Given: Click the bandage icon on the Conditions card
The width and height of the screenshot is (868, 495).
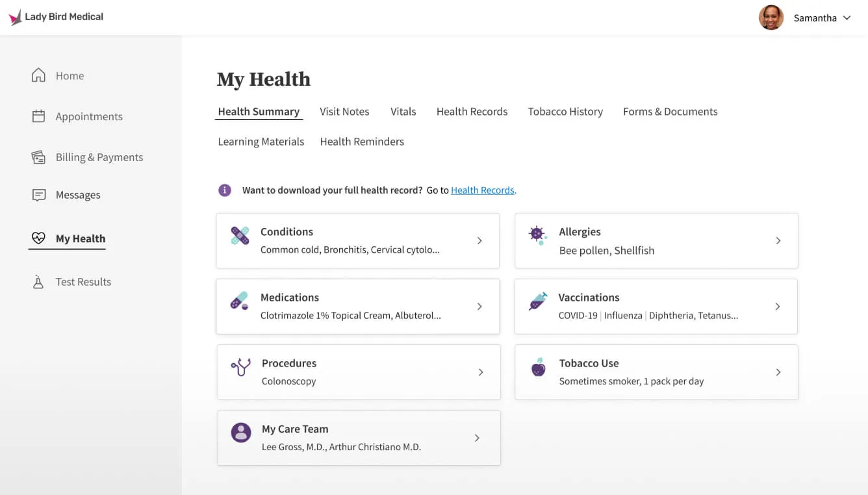Looking at the screenshot, I should point(240,235).
